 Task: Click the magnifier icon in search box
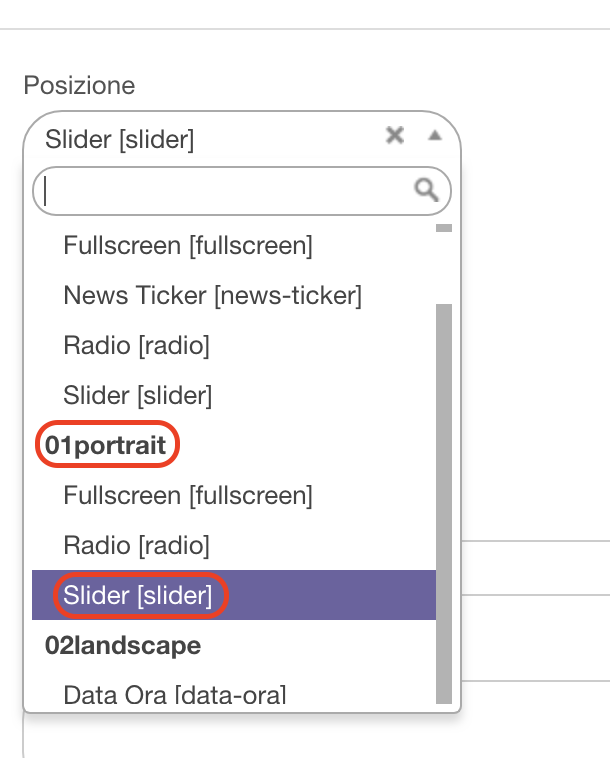pos(426,190)
